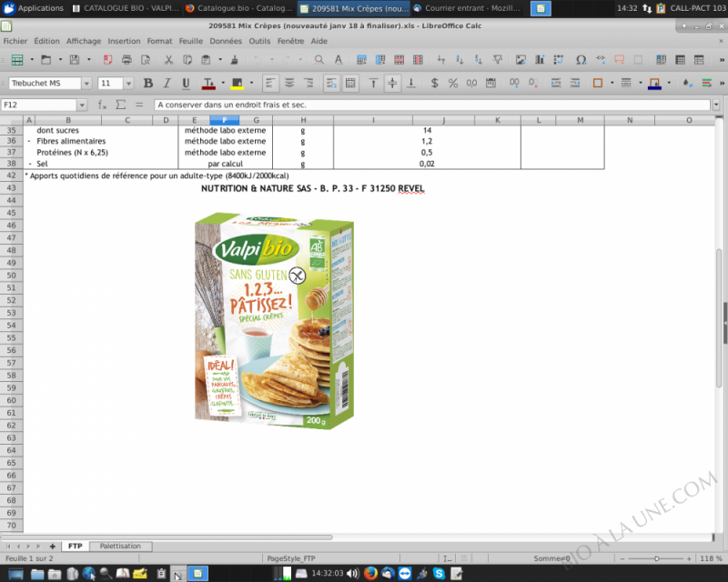This screenshot has width=728, height=582.
Task: Open the Fichier menu
Action: coord(15,41)
